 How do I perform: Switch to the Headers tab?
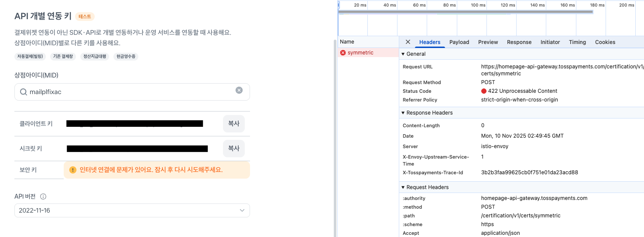click(x=430, y=42)
